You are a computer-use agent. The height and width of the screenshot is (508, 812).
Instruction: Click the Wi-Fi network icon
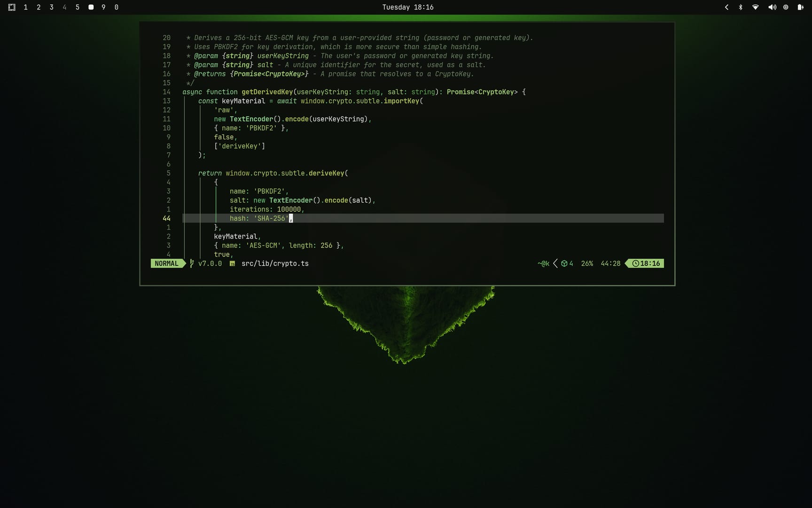point(755,7)
